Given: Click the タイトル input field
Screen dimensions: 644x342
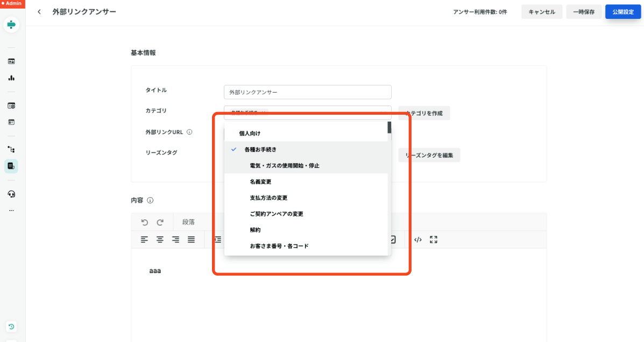Looking at the screenshot, I should [307, 92].
